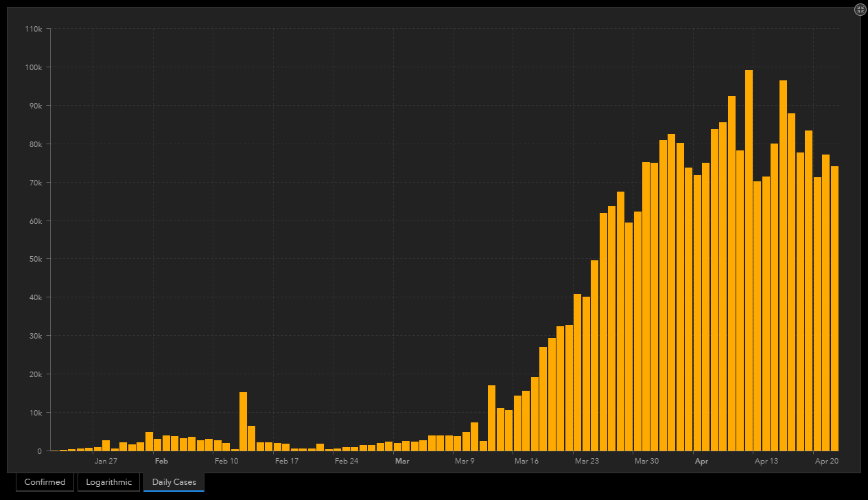
Task: Click the bold Mar month label
Action: (402, 462)
